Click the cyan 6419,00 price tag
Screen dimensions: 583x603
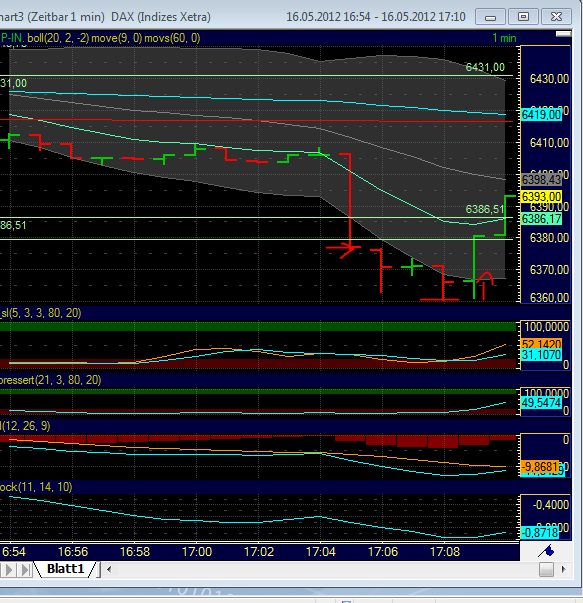(x=541, y=115)
